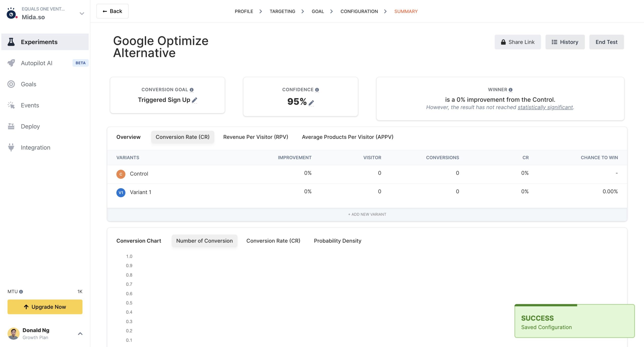Go to Configuration breadcrumb step
The height and width of the screenshot is (347, 644).
pyautogui.click(x=359, y=11)
